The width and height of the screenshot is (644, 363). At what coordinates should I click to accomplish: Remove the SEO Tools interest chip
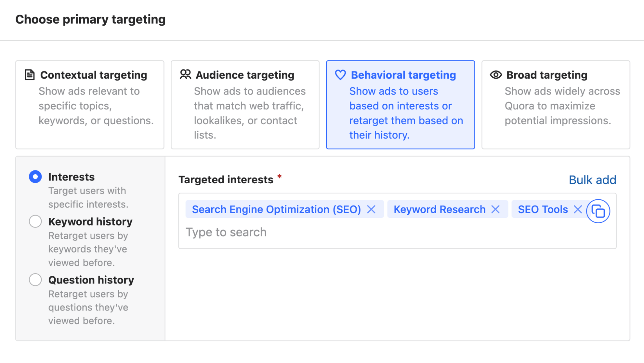point(578,209)
